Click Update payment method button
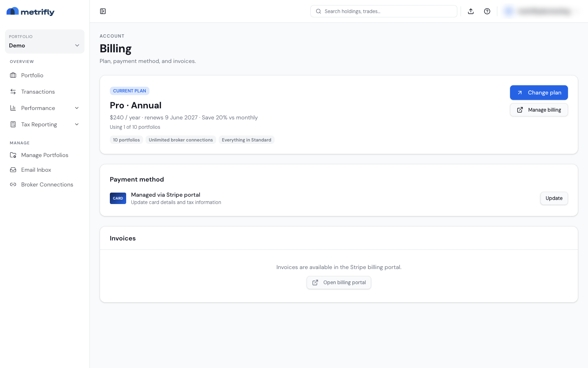588x368 pixels. [x=554, y=198]
